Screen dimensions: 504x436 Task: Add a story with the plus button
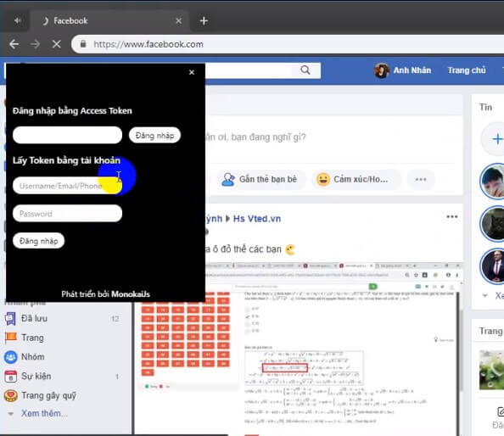click(x=496, y=139)
